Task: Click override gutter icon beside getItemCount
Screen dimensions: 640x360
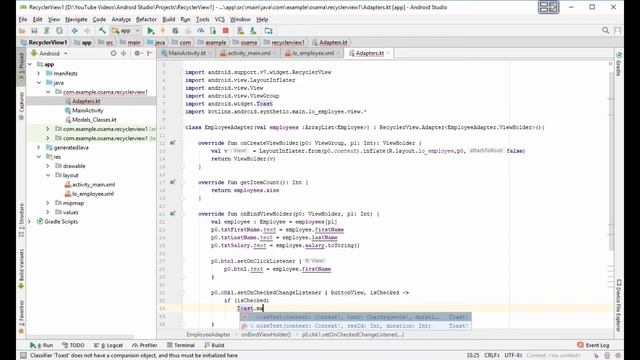Action: 173,182
